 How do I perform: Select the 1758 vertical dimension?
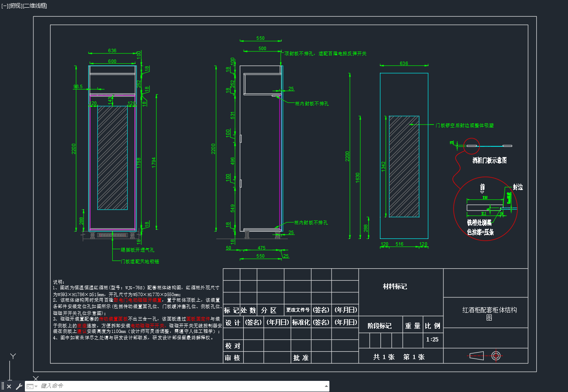[139, 163]
